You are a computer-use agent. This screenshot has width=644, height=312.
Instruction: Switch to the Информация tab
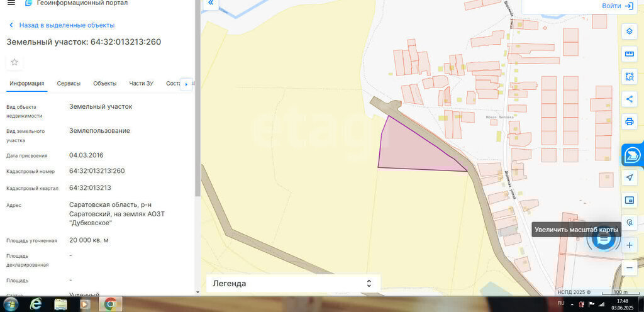point(27,83)
